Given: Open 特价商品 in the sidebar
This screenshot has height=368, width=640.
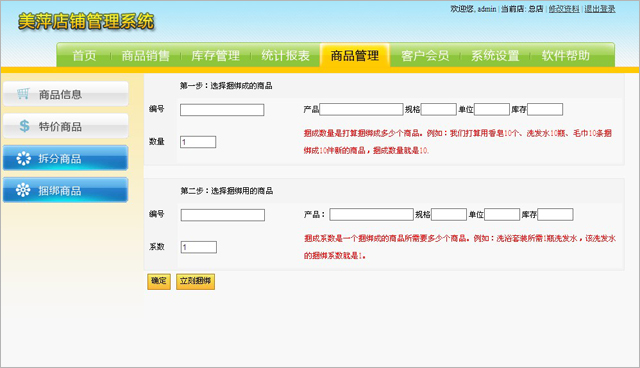Looking at the screenshot, I should tap(66, 126).
